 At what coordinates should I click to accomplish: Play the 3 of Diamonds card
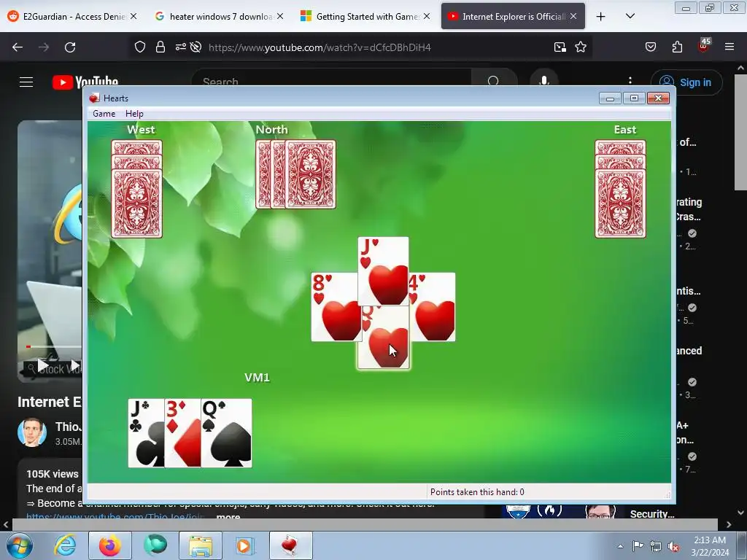coord(183,433)
